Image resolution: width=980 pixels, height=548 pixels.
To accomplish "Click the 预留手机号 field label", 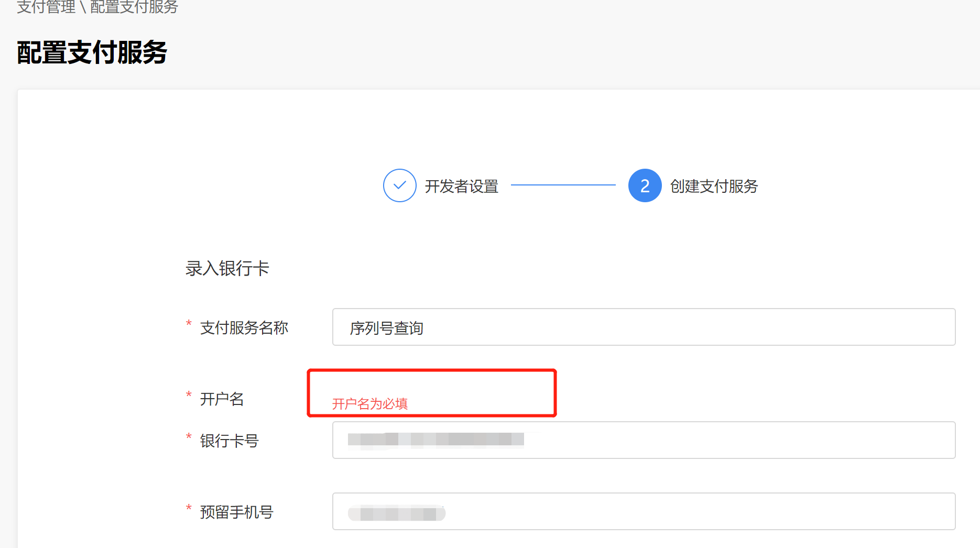I will click(x=236, y=512).
